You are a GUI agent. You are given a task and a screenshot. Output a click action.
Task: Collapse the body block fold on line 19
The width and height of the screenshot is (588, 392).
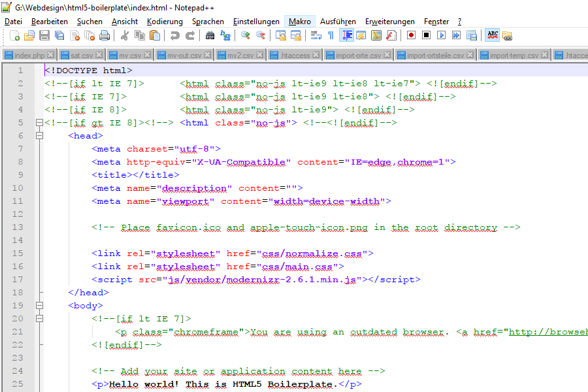tap(39, 305)
